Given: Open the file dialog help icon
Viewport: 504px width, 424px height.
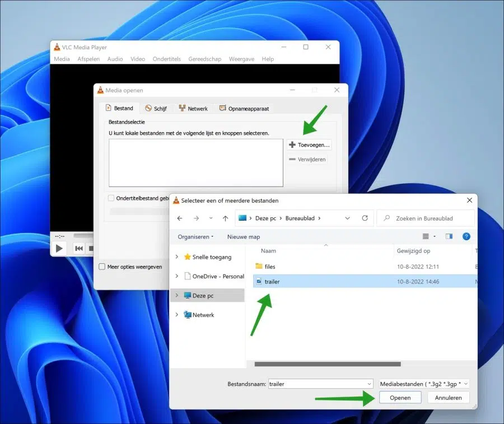Looking at the screenshot, I should [x=466, y=236].
